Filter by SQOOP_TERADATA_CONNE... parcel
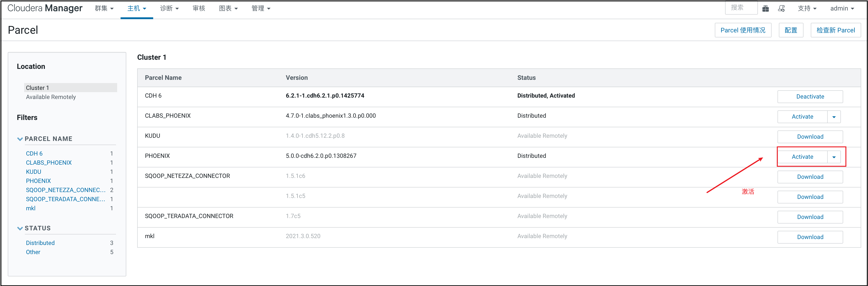This screenshot has width=868, height=286. 65,199
